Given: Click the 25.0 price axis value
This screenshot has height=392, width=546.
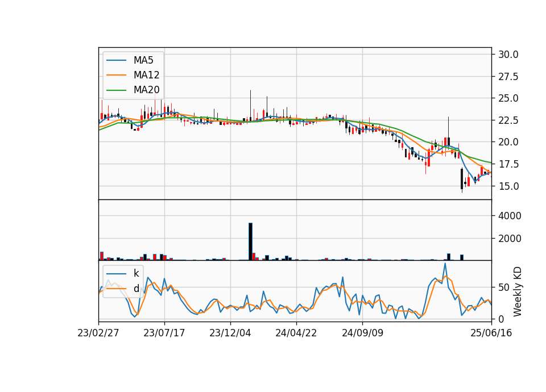Looking at the screenshot, I should (508, 98).
